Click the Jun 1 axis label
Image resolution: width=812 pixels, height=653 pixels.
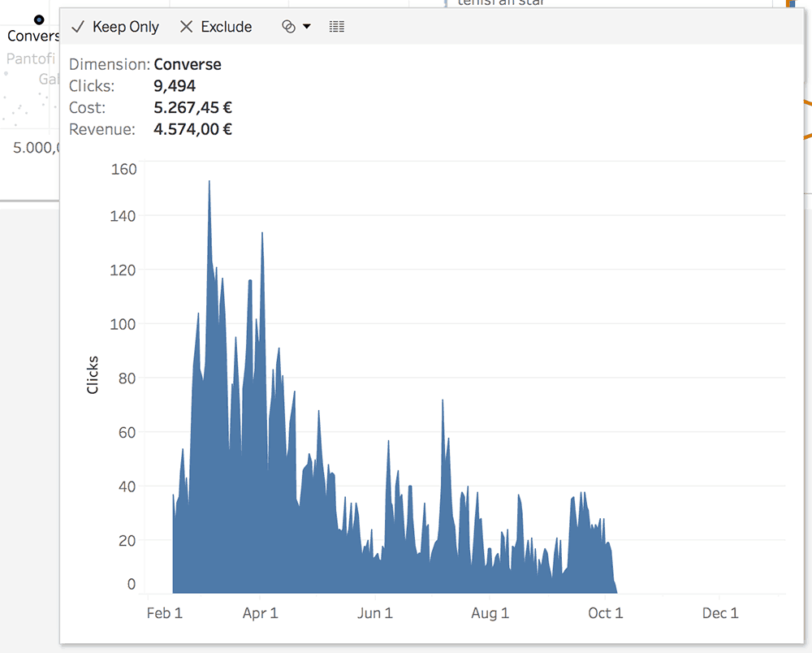point(375,613)
